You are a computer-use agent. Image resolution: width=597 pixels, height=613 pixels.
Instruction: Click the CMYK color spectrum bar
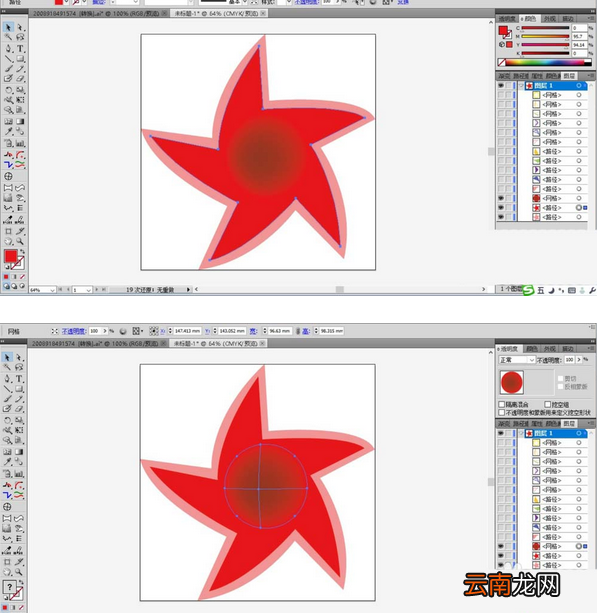tap(544, 62)
